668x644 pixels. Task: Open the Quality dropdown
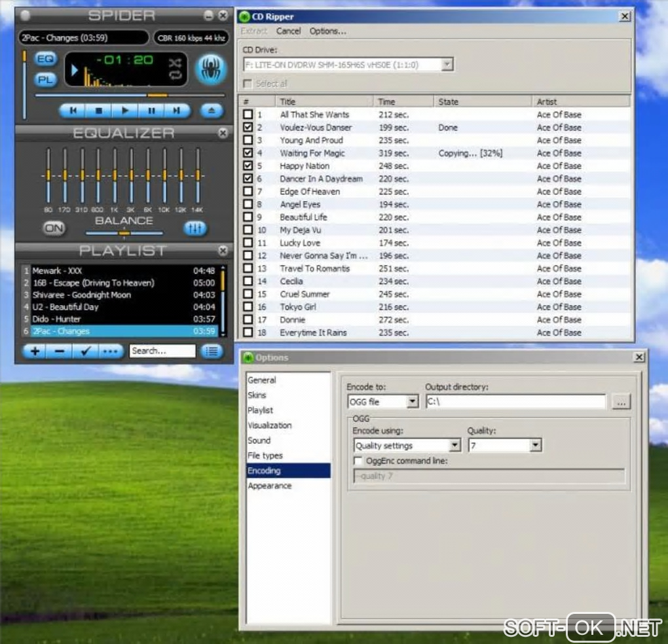click(x=535, y=446)
